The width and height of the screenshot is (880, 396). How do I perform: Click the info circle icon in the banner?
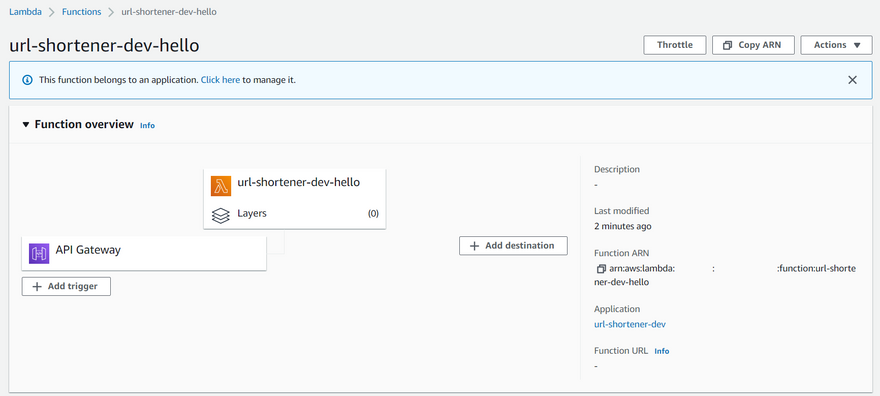(x=28, y=80)
